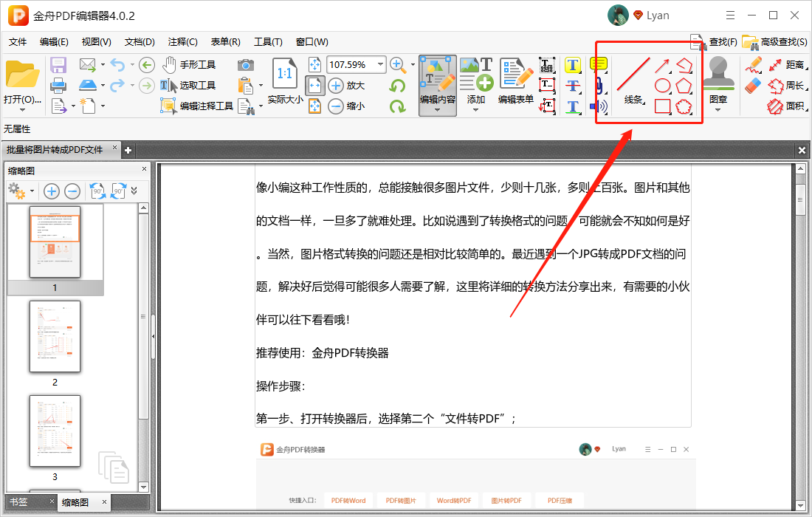The width and height of the screenshot is (812, 517).
Task: Select the highlight text T tool
Action: 572,65
